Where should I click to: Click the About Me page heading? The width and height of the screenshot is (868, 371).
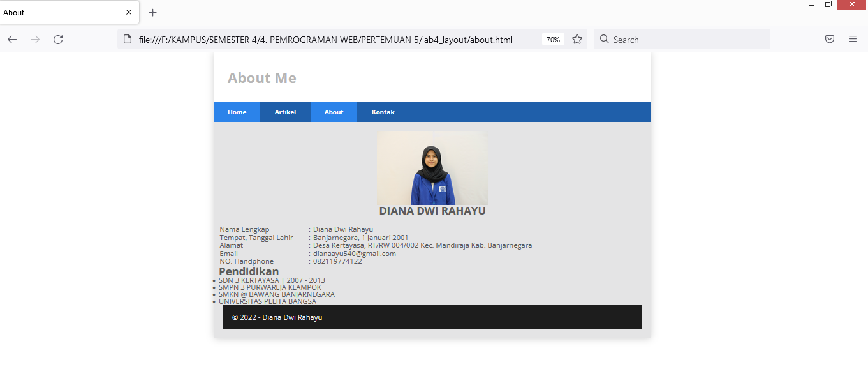pyautogui.click(x=262, y=78)
